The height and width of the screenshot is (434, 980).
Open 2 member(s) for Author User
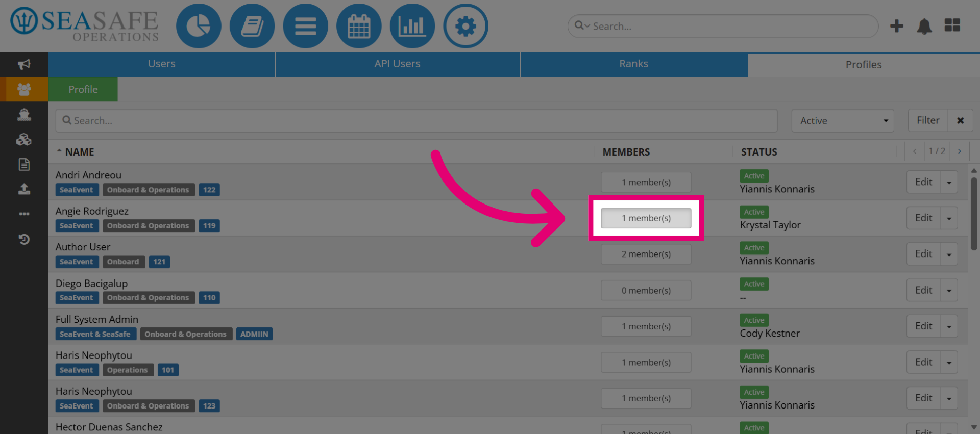pos(646,254)
